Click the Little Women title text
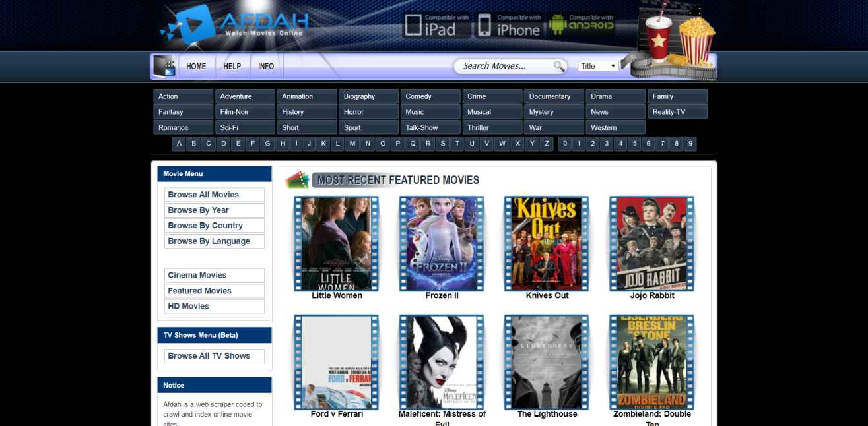Viewport: 868px width, 426px height. coord(337,296)
